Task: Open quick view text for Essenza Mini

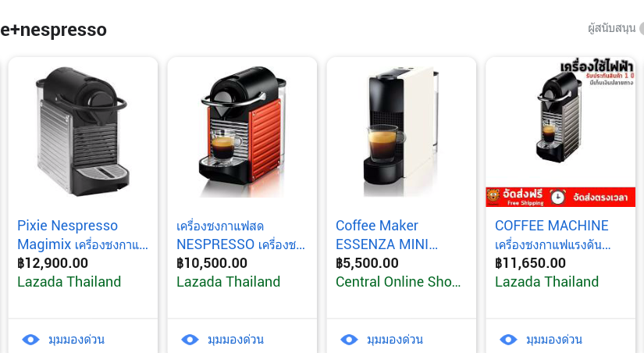Action: tap(395, 340)
